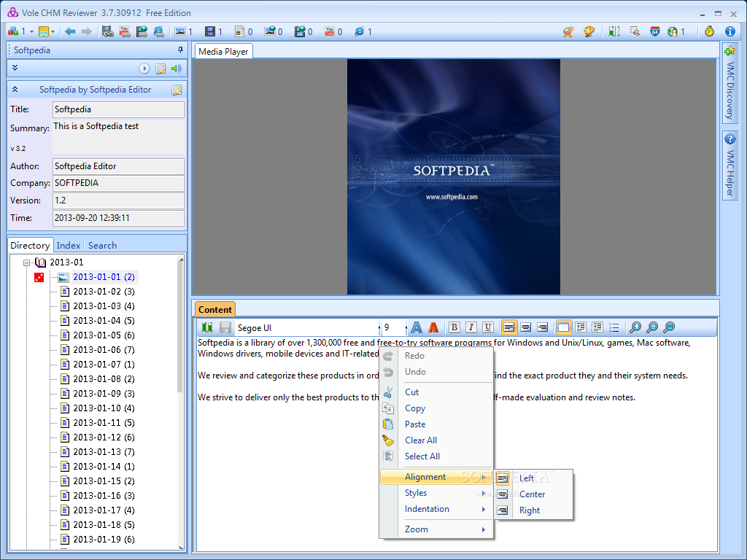Click the document count icon showing 0
This screenshot has height=560, width=747.
pos(239,31)
